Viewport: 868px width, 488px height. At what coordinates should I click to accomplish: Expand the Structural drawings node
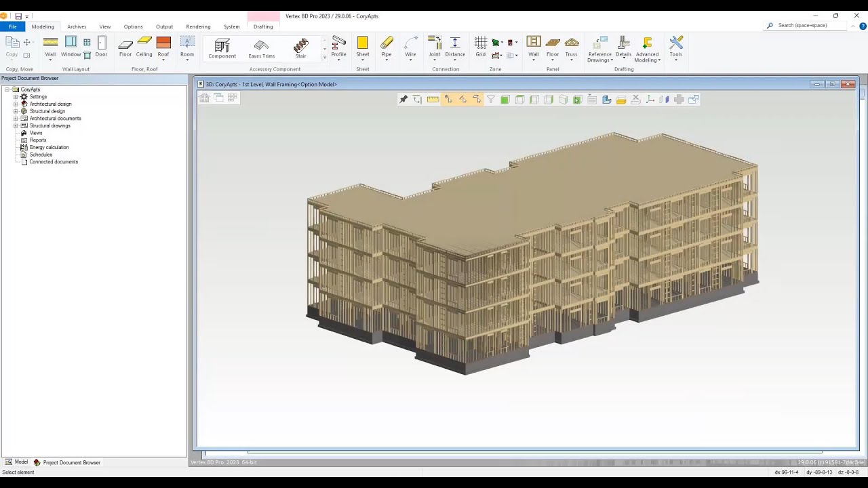tap(16, 125)
